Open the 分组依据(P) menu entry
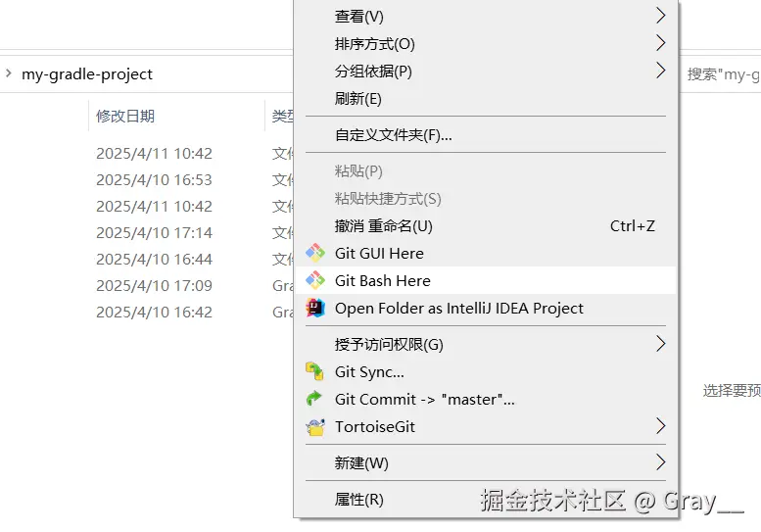 tap(485, 72)
